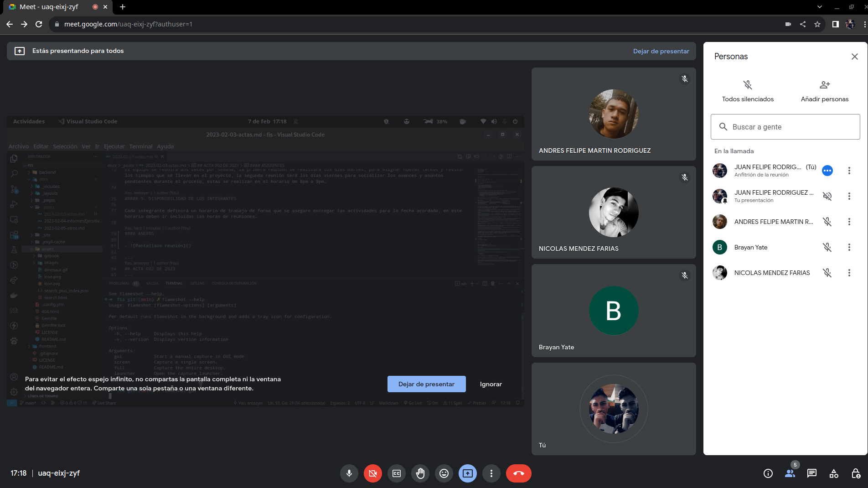
Task: Select Brayan Yate video tile
Action: pyautogui.click(x=614, y=311)
